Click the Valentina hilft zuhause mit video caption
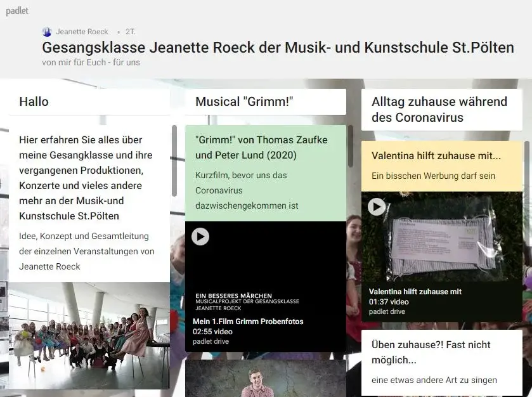 click(415, 292)
